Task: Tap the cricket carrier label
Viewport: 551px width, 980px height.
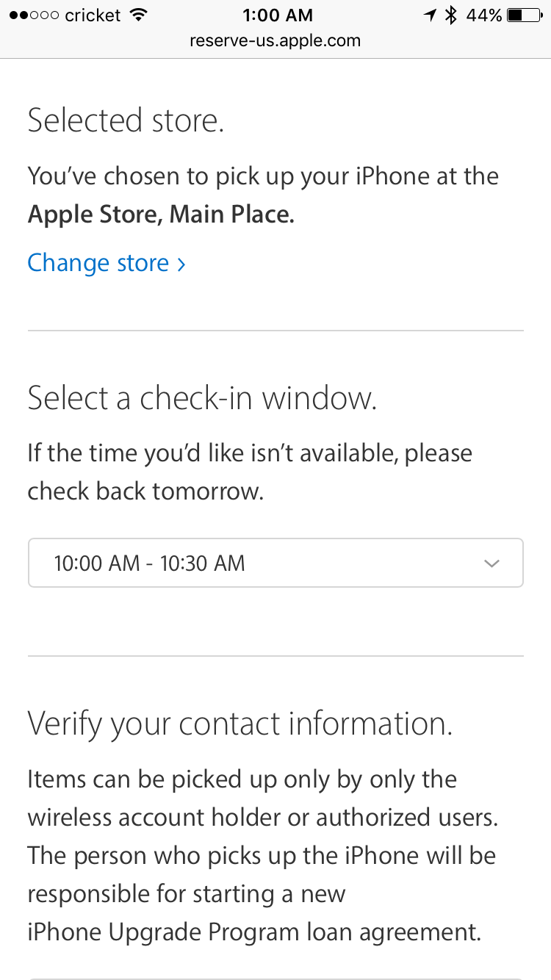Action: (x=93, y=15)
